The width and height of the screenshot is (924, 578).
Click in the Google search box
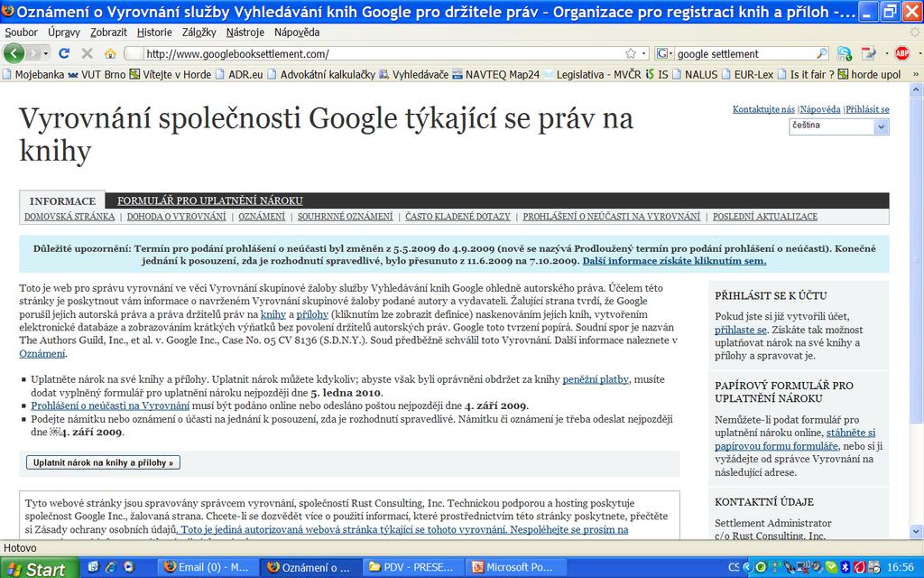click(744, 53)
